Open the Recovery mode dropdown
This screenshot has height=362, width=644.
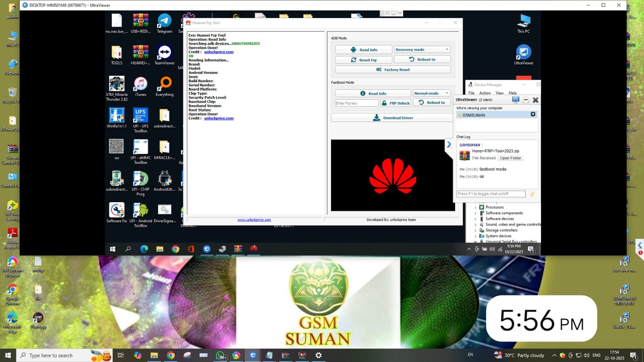[422, 50]
